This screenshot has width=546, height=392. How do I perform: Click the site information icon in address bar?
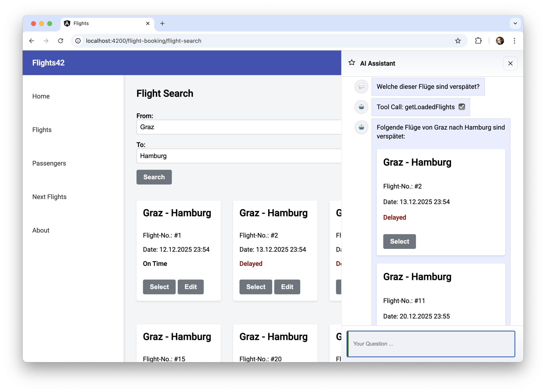78,41
